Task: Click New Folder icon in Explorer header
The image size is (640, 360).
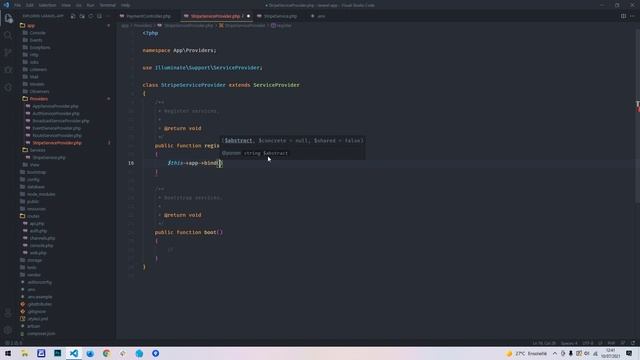Action: 82,16
